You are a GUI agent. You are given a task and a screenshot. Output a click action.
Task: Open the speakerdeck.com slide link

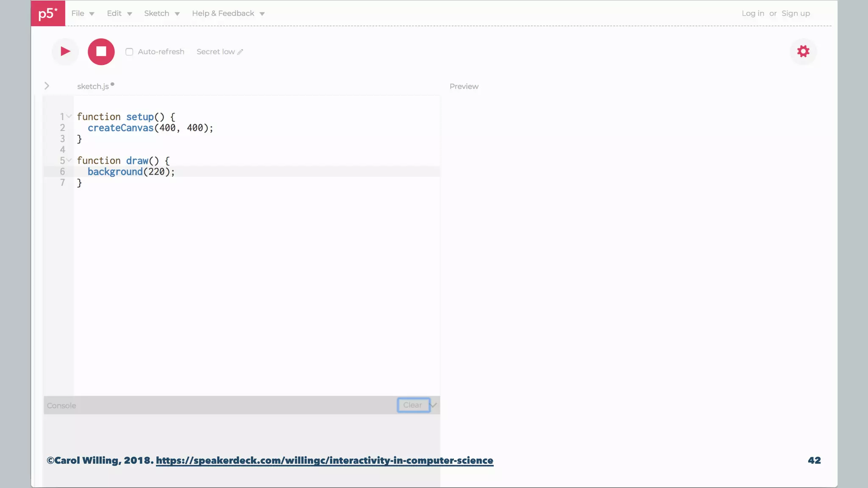(x=324, y=460)
